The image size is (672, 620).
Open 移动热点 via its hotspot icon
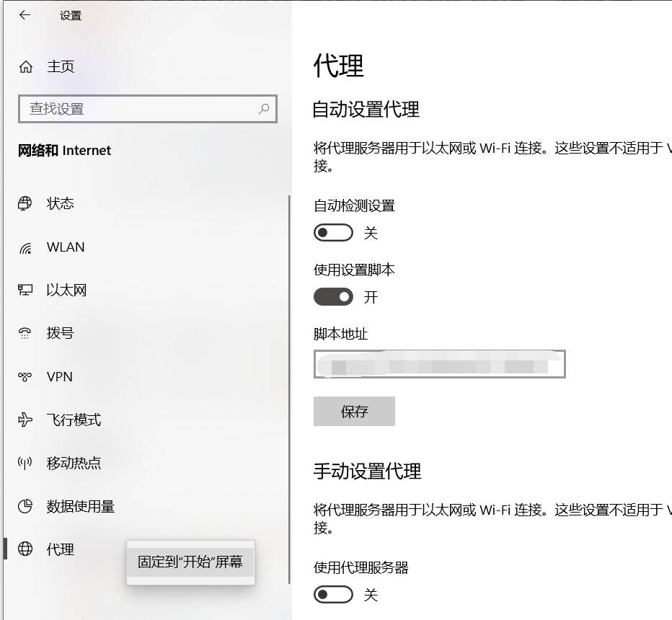click(x=25, y=463)
